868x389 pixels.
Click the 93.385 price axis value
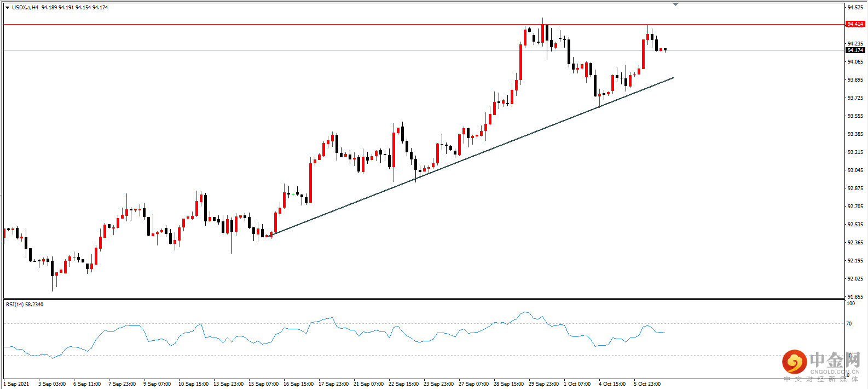[855, 134]
